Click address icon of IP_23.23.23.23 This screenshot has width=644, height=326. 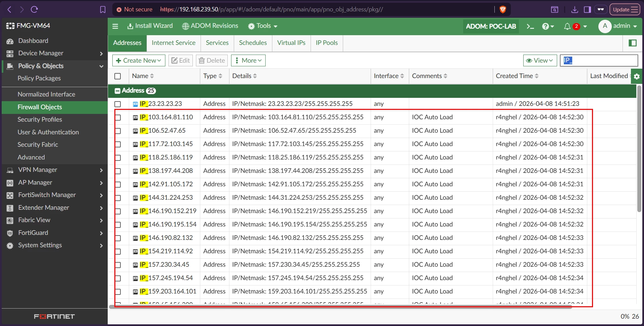pyautogui.click(x=135, y=104)
